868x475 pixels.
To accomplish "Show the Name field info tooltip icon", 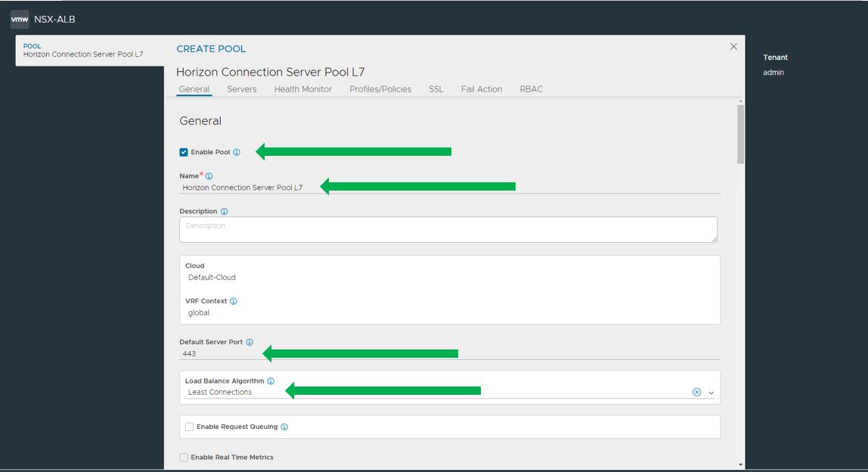I will (x=209, y=176).
